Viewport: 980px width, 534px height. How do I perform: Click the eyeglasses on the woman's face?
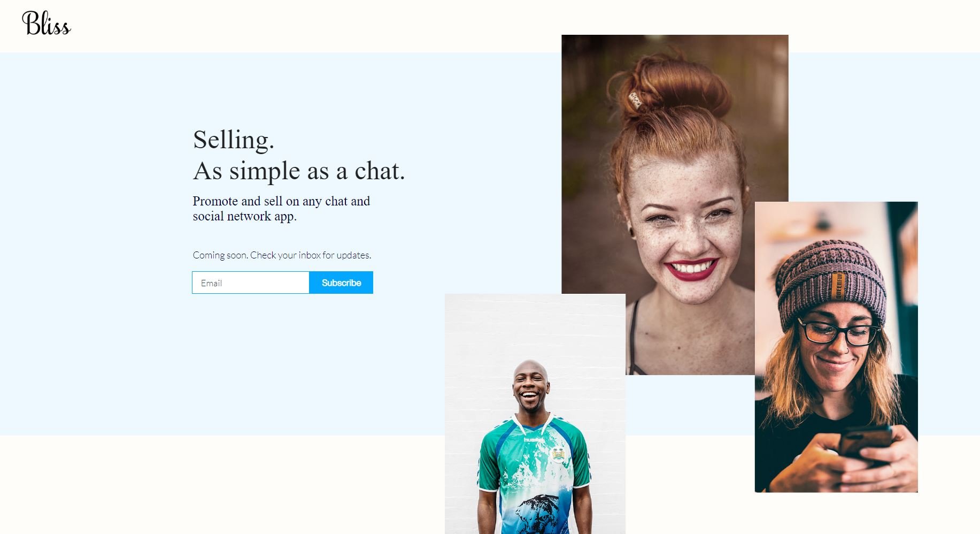(837, 332)
